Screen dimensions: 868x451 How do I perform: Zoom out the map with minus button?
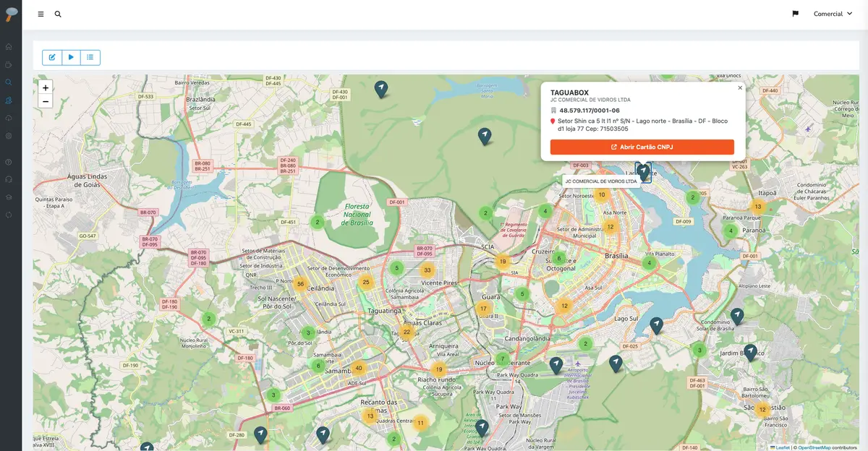pyautogui.click(x=46, y=101)
